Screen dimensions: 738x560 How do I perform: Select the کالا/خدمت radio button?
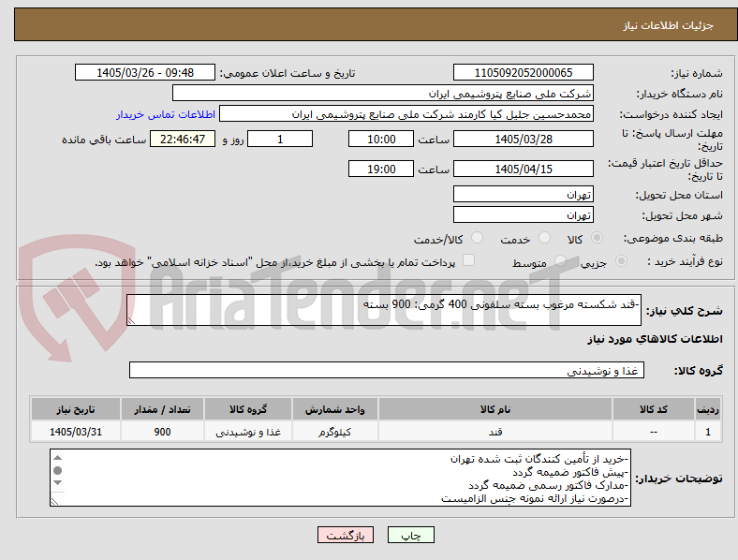tap(478, 238)
